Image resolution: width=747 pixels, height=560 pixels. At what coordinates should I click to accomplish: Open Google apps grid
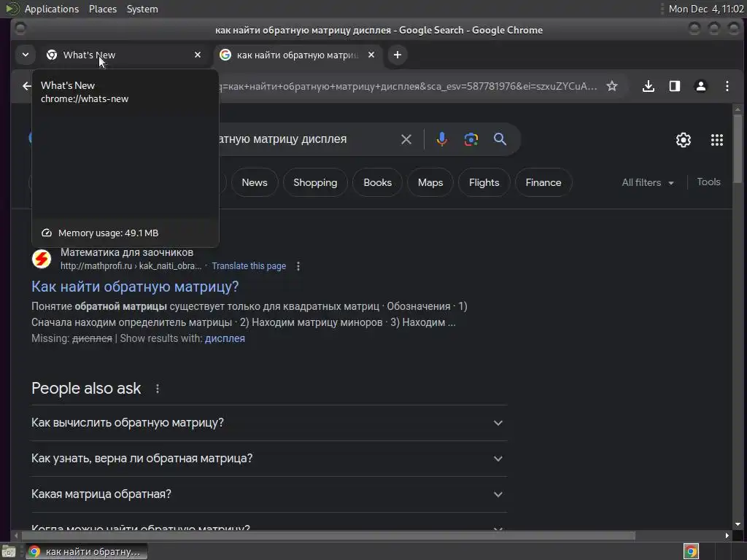[x=717, y=139]
